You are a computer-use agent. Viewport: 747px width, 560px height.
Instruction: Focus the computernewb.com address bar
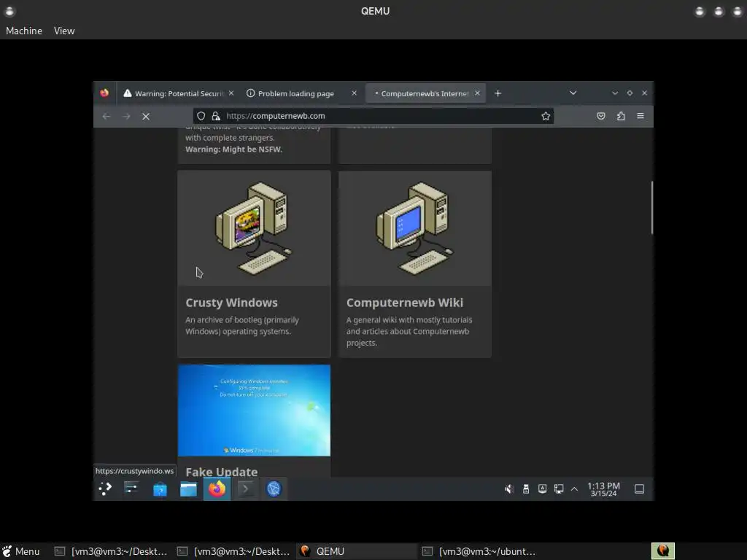[x=373, y=116]
